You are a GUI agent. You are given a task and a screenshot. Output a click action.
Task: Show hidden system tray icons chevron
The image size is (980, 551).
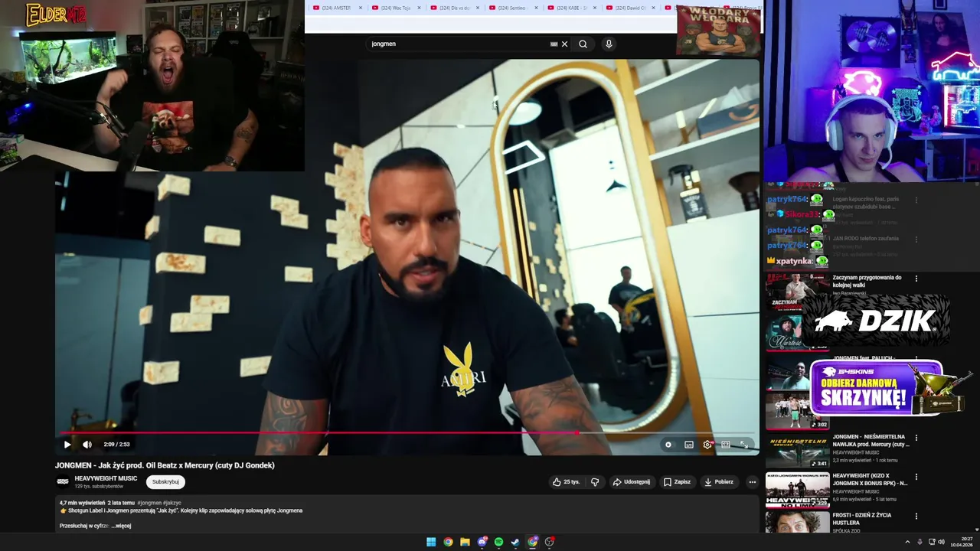point(907,542)
